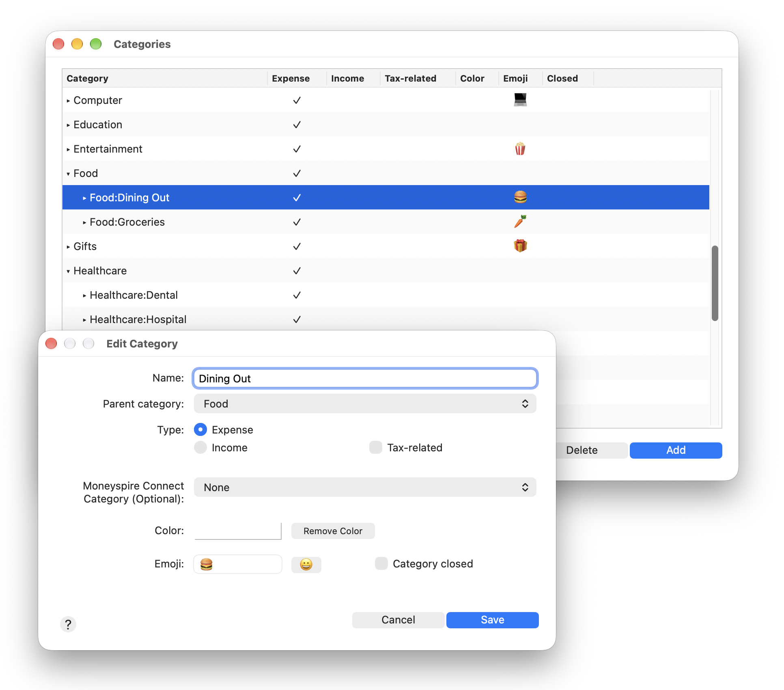The height and width of the screenshot is (690, 784).
Task: Expand the Gifts category
Action: click(68, 247)
